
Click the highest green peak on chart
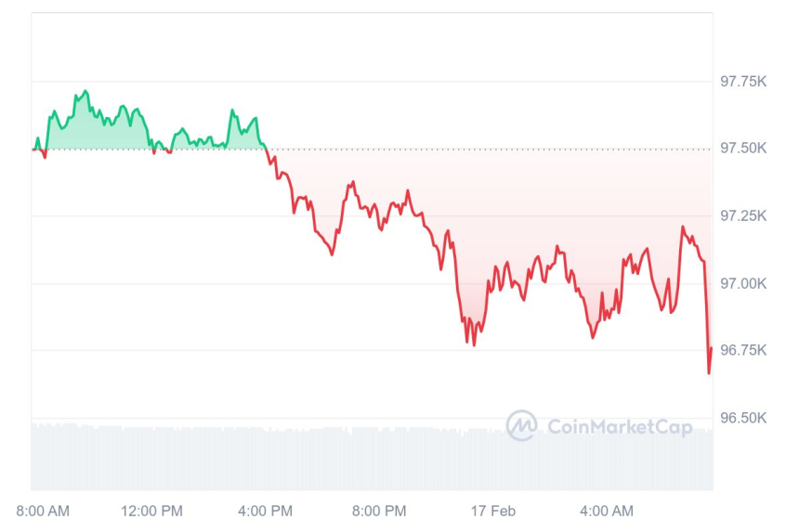click(85, 91)
